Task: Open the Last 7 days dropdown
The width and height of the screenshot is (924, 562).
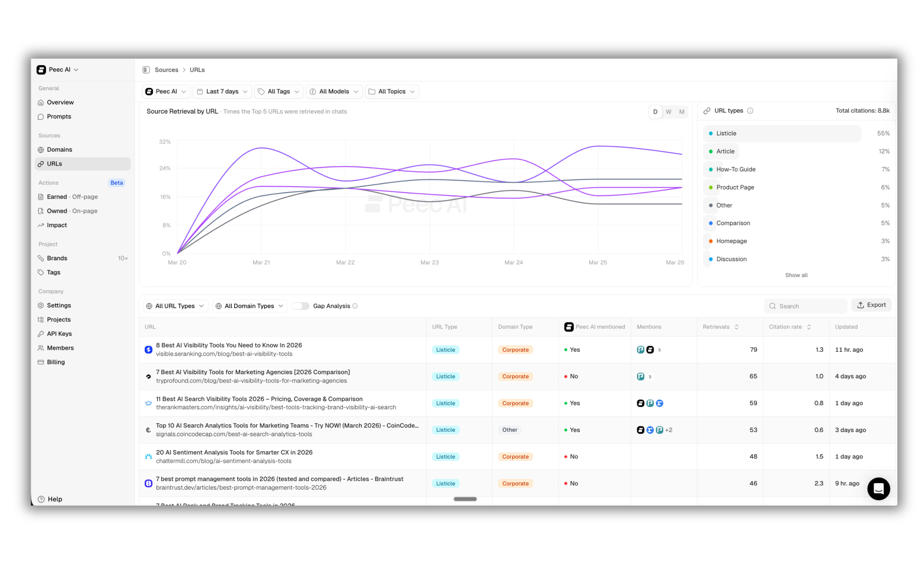Action: pos(222,91)
